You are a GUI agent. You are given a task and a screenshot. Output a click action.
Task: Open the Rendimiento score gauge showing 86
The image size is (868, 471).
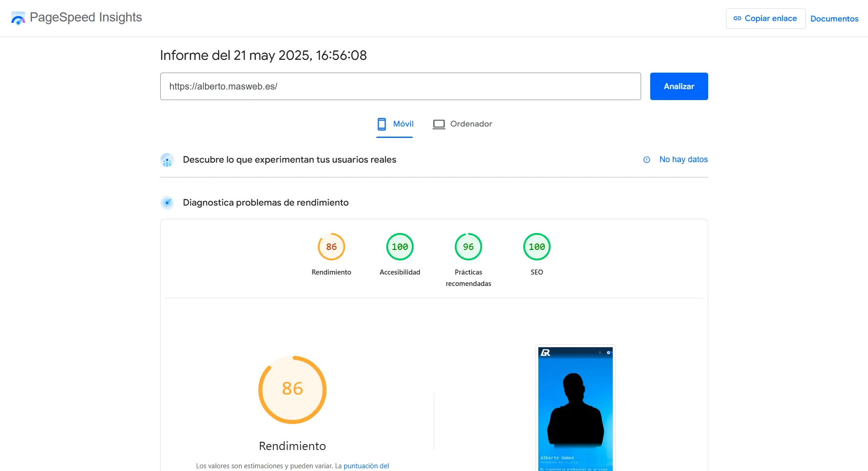(331, 246)
